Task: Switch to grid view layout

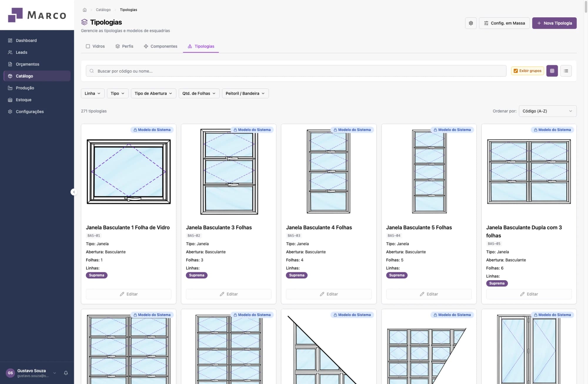Action: pos(552,71)
